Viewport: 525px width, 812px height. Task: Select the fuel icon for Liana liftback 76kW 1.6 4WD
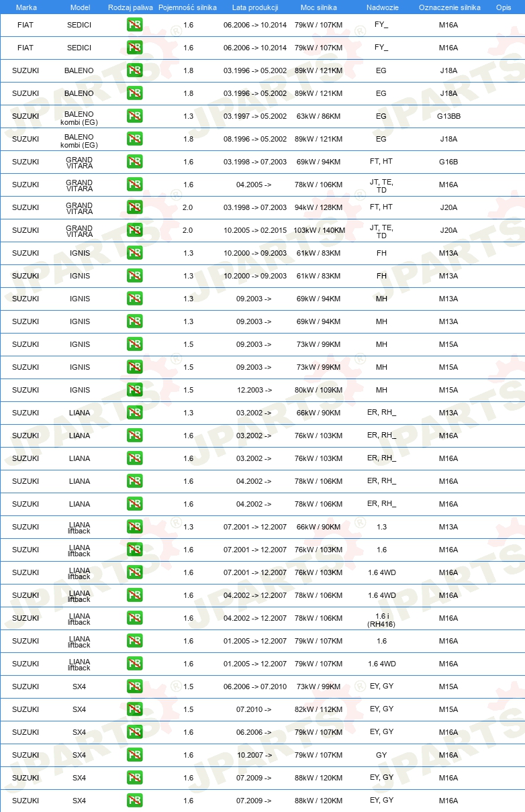click(134, 572)
